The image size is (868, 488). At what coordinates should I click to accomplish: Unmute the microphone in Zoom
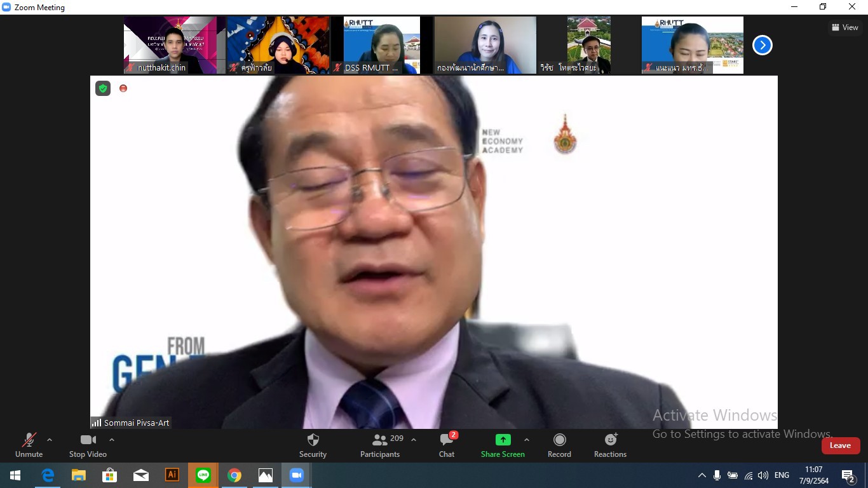[29, 445]
